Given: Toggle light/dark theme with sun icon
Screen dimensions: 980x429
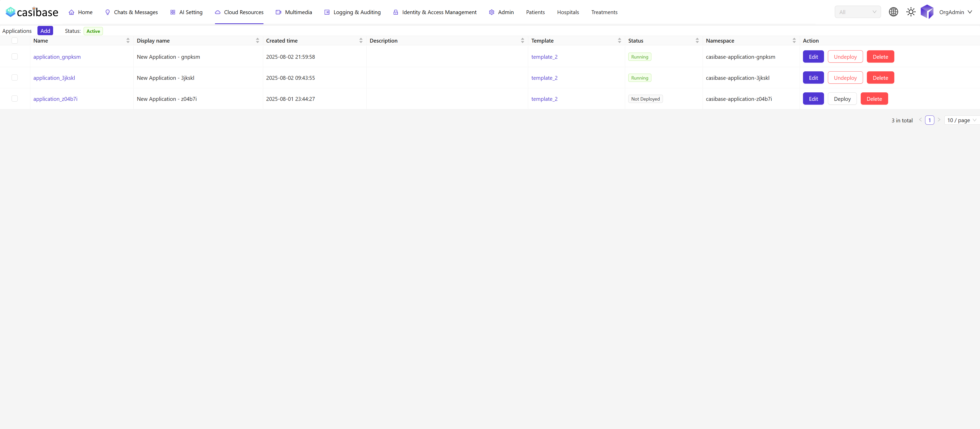Looking at the screenshot, I should pos(911,12).
